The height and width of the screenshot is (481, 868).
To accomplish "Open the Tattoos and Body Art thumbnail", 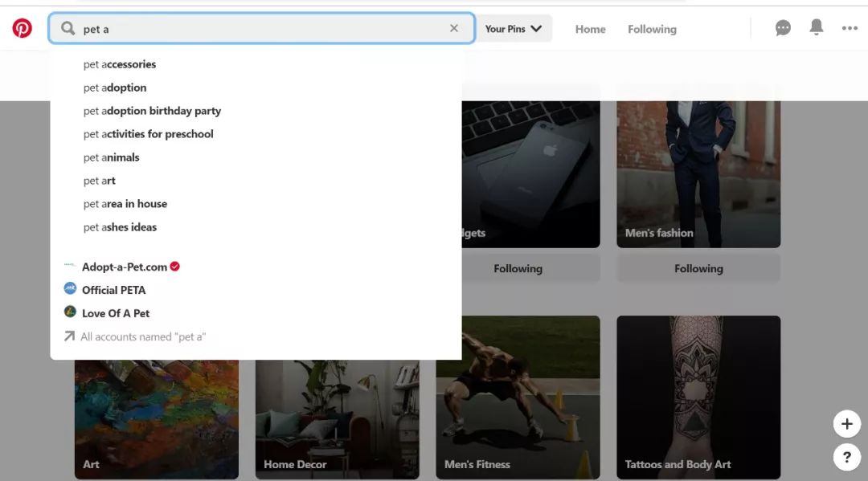I will coord(698,397).
